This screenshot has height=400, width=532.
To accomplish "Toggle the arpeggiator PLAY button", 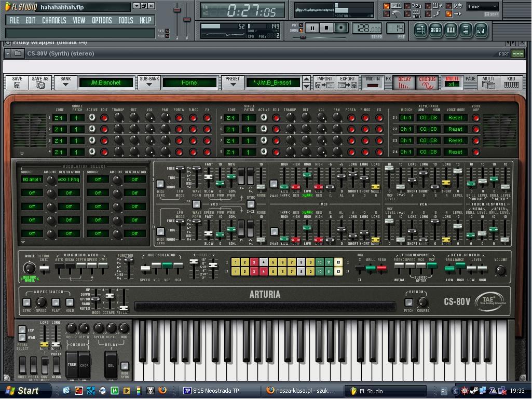I will click(x=56, y=302).
